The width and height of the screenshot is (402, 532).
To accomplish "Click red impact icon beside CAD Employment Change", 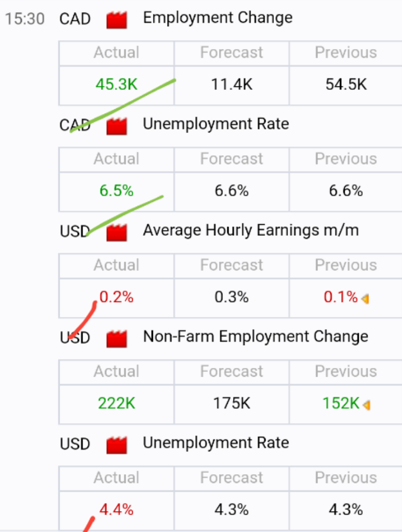I will [117, 20].
